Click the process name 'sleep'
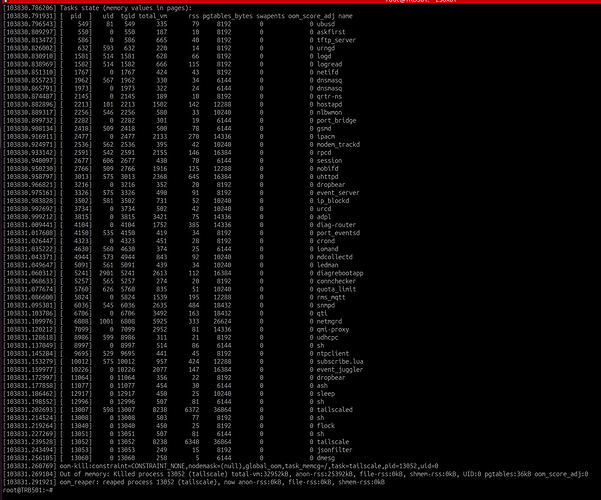601x500 pixels. point(326,394)
